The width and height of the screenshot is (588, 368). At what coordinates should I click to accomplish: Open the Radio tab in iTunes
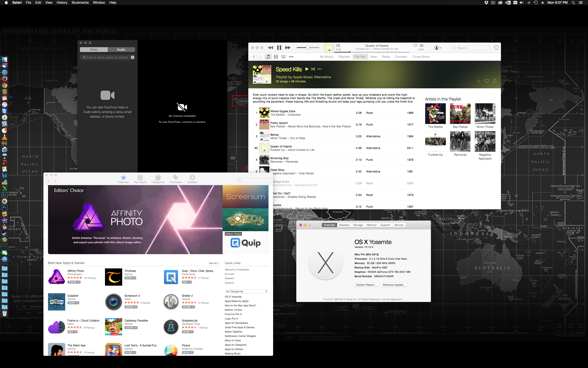click(x=386, y=57)
